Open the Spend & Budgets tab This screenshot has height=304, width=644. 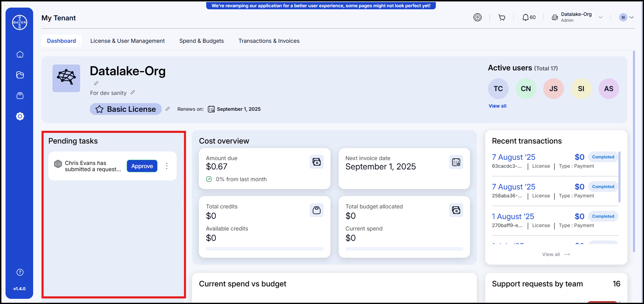click(x=202, y=41)
